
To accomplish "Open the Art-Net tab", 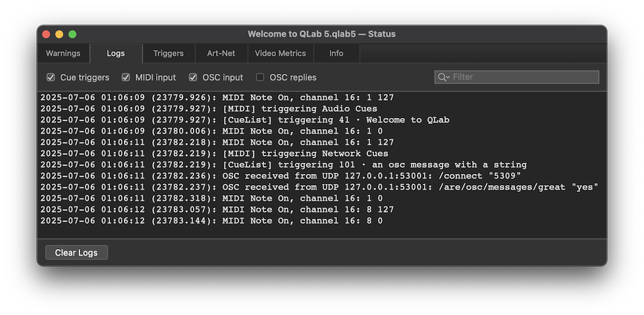I will click(221, 53).
